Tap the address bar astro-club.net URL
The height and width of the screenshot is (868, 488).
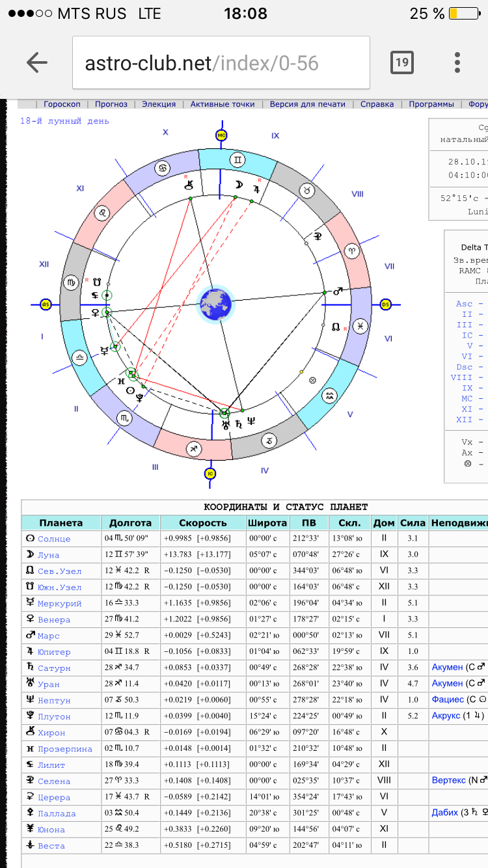pyautogui.click(x=202, y=63)
